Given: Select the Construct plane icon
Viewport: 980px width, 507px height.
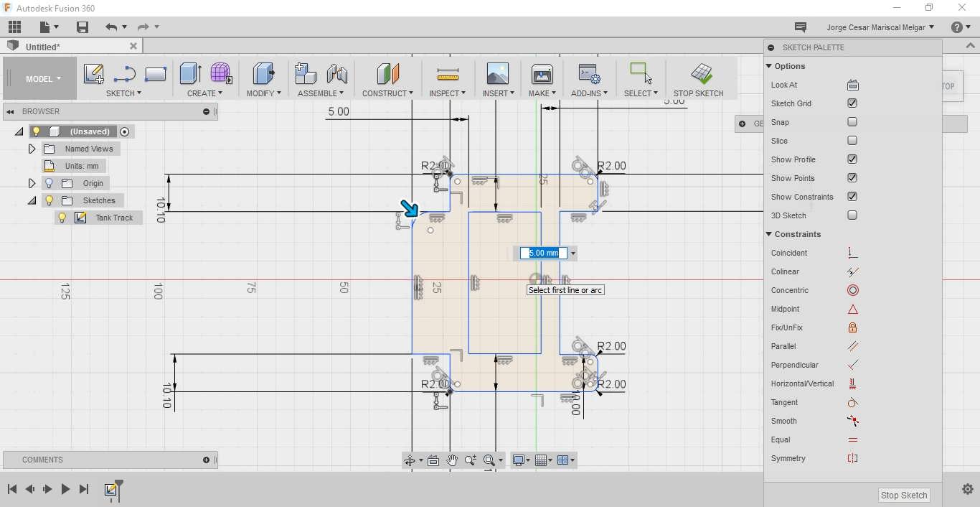Looking at the screenshot, I should [x=387, y=74].
